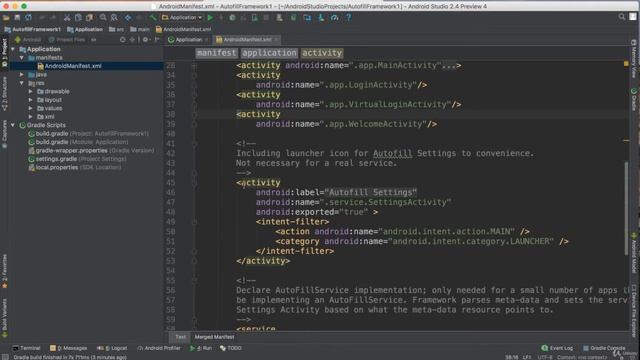Select build.gradle for Project AutofillFramework1

point(88,133)
